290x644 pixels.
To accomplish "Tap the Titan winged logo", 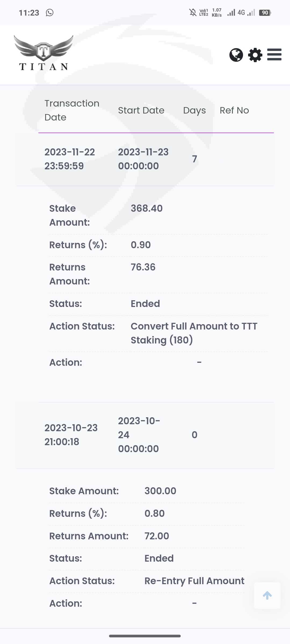I will pyautogui.click(x=44, y=53).
